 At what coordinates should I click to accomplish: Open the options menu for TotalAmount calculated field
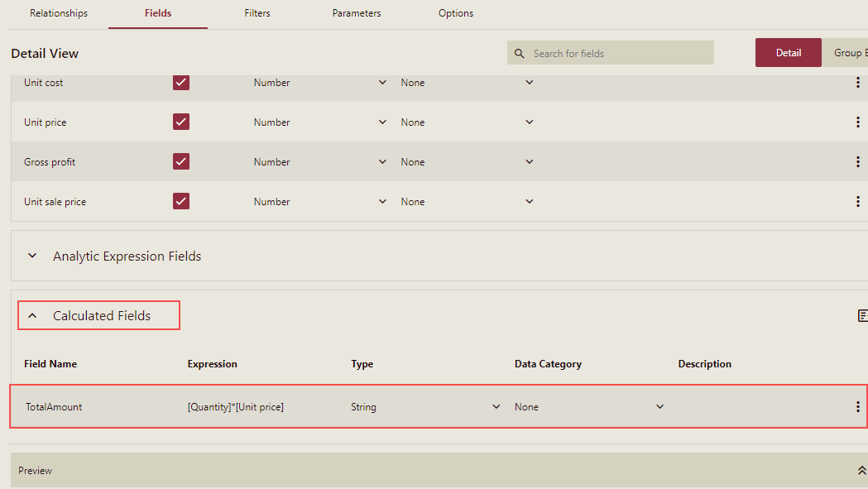(x=857, y=406)
